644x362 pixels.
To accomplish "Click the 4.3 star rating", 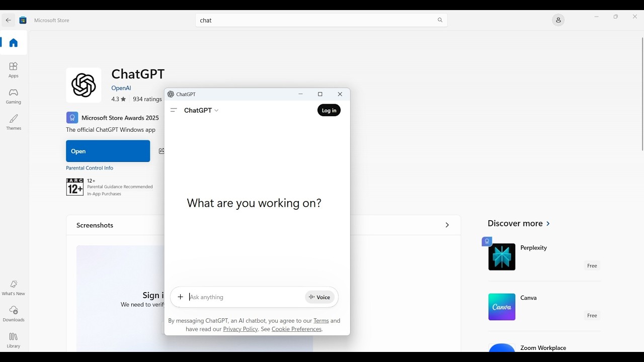I will coord(119,99).
